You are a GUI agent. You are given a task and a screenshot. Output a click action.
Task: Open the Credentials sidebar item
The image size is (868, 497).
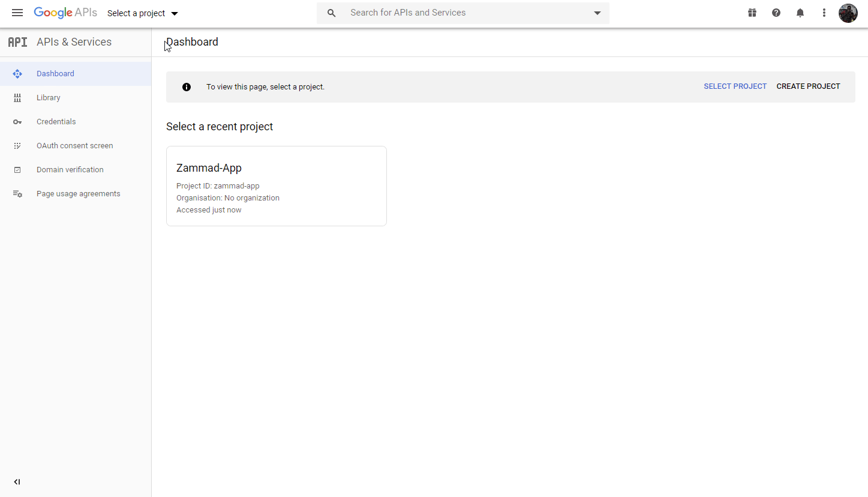[x=76, y=122]
